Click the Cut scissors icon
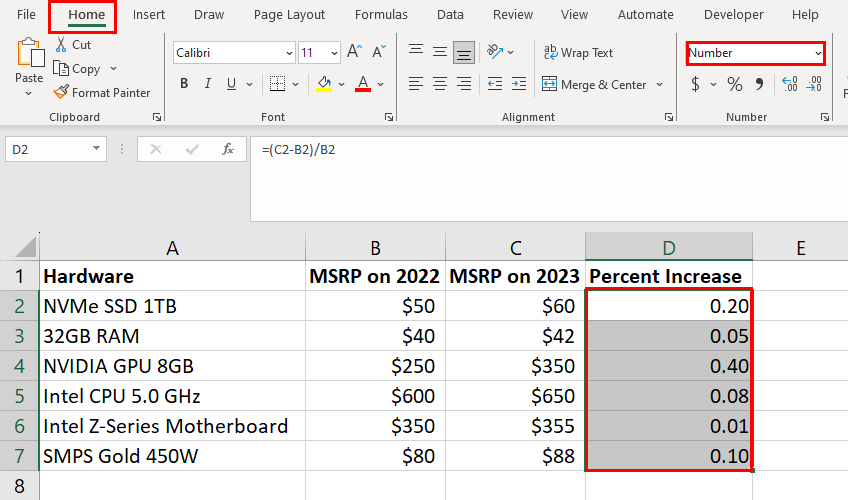 click(61, 44)
